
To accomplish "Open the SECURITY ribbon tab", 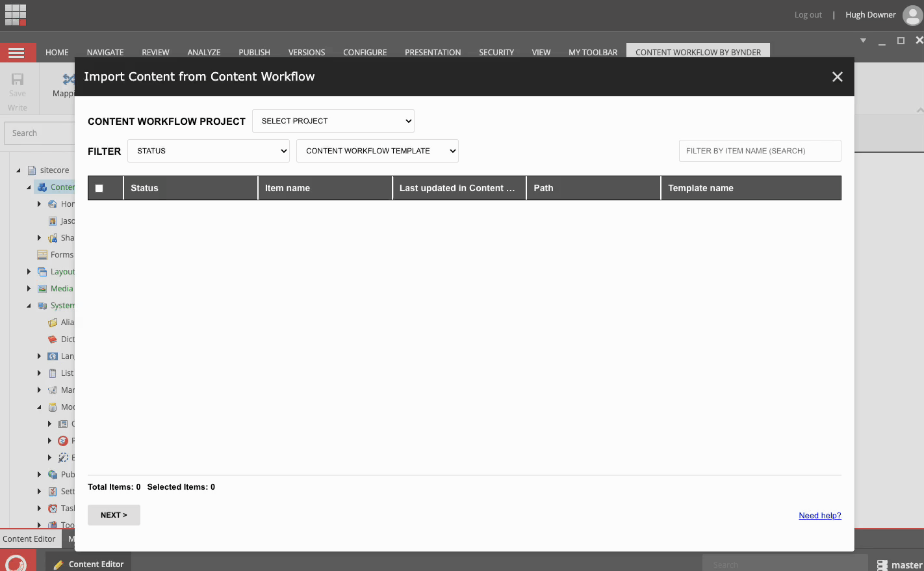I will click(496, 53).
